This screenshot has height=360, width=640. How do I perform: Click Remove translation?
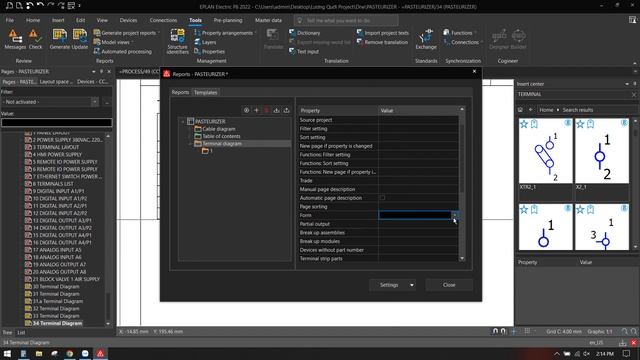382,42
